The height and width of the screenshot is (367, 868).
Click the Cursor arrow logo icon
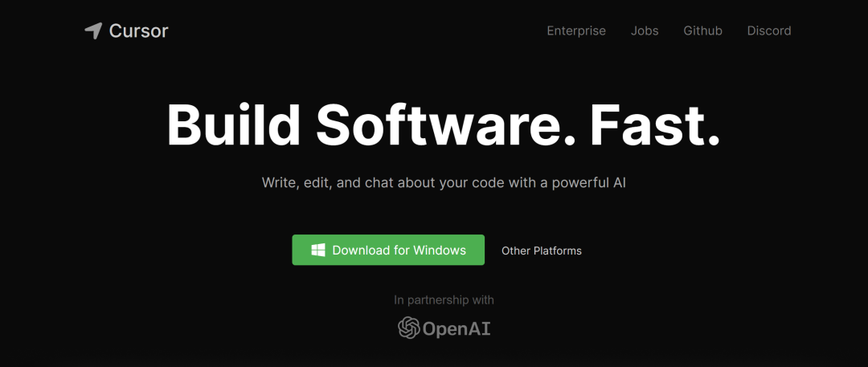93,31
